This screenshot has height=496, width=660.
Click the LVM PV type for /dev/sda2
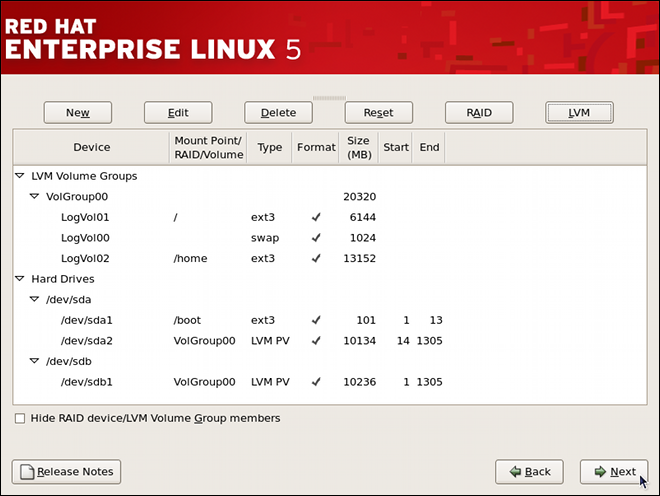[x=270, y=341]
